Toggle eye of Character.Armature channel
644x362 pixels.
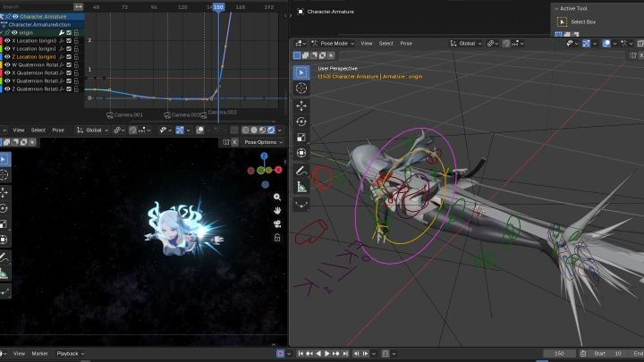click(x=15, y=16)
